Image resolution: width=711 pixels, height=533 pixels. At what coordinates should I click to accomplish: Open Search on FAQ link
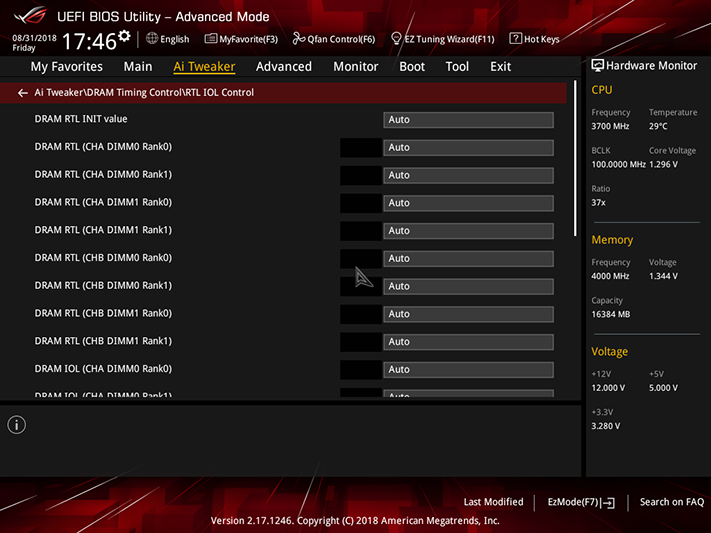(x=672, y=502)
